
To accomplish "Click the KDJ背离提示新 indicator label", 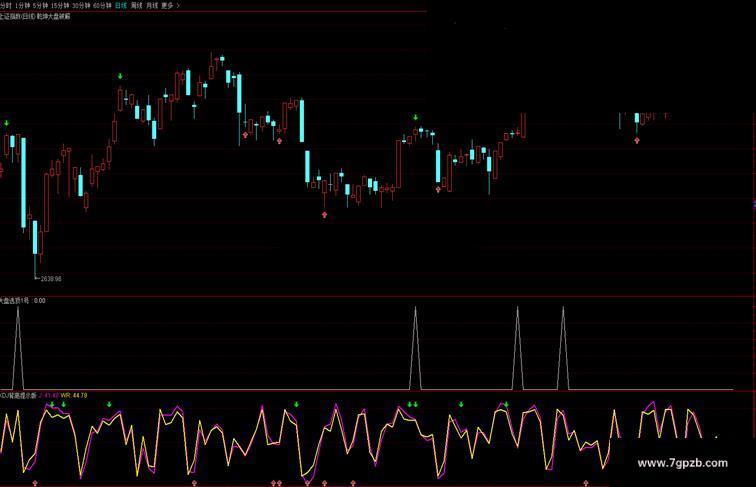I will [18, 395].
